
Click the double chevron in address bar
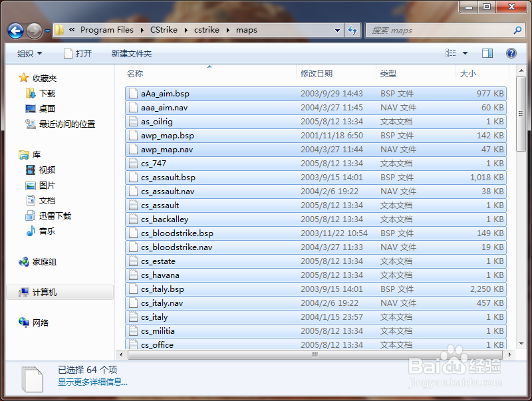coord(72,30)
